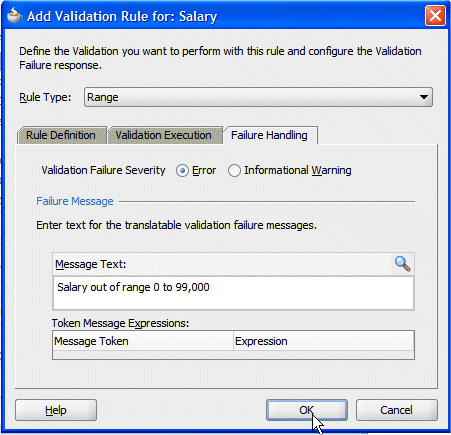Click the magnifying glass message lookup icon
This screenshot has height=435, width=451.
(402, 264)
